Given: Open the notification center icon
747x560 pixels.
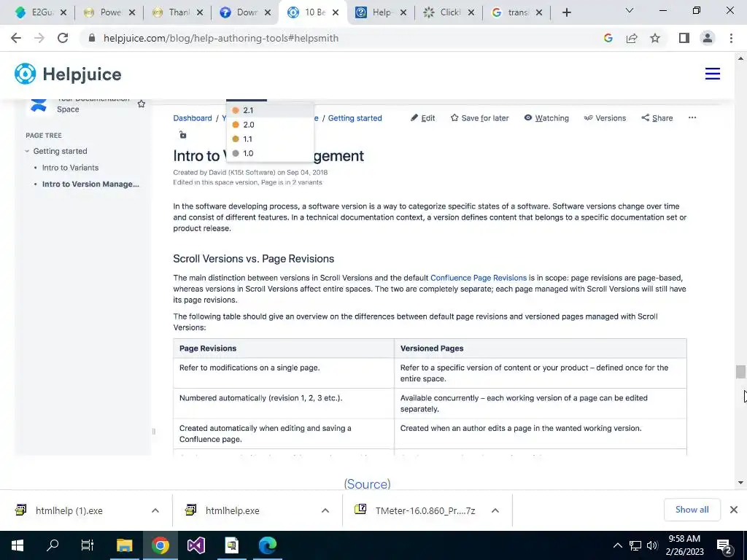Looking at the screenshot, I should point(724,545).
